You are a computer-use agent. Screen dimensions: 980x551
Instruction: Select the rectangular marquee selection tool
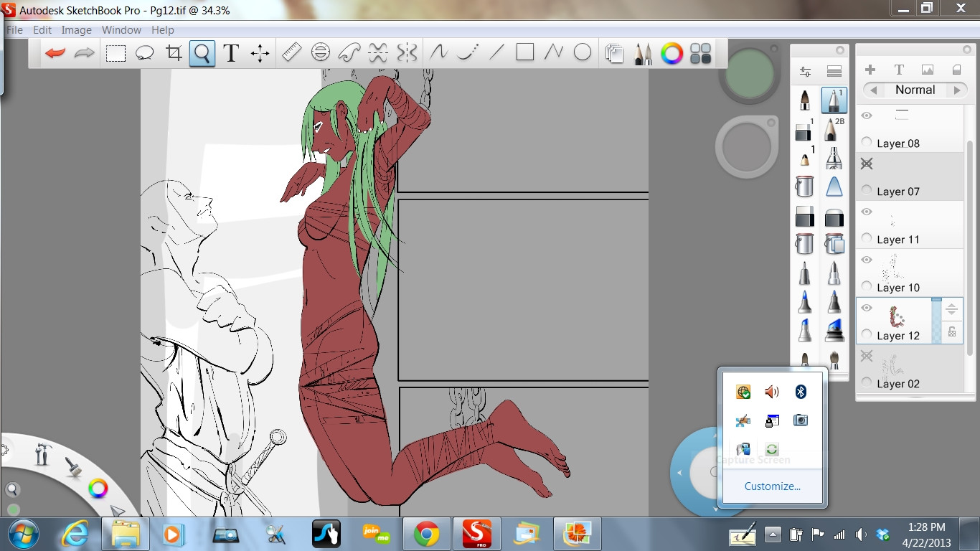pyautogui.click(x=116, y=53)
